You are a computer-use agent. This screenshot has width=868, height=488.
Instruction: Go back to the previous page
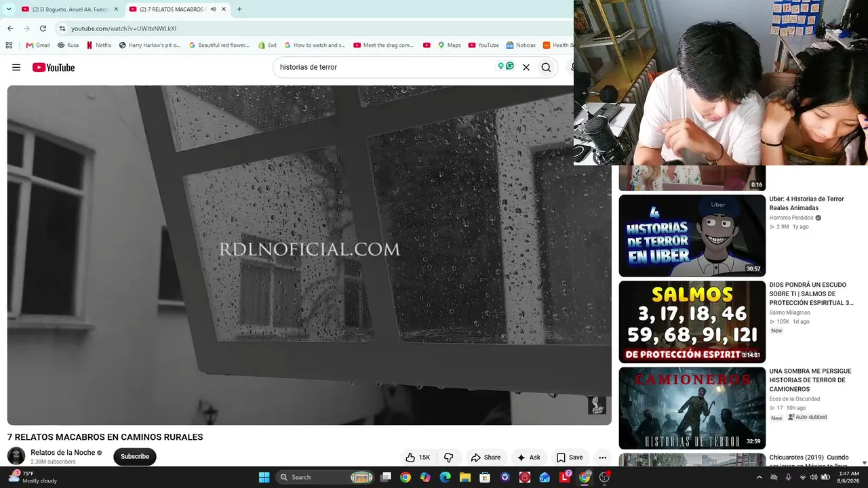point(10,28)
